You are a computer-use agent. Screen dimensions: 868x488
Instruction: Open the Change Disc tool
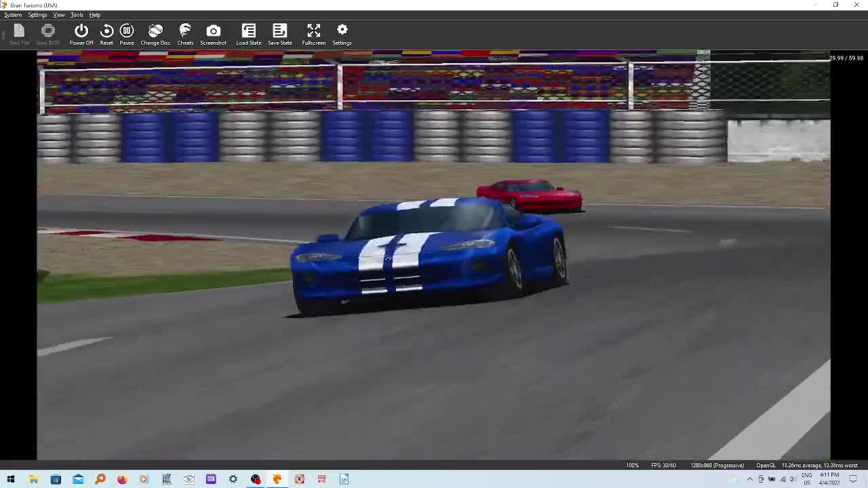(155, 35)
